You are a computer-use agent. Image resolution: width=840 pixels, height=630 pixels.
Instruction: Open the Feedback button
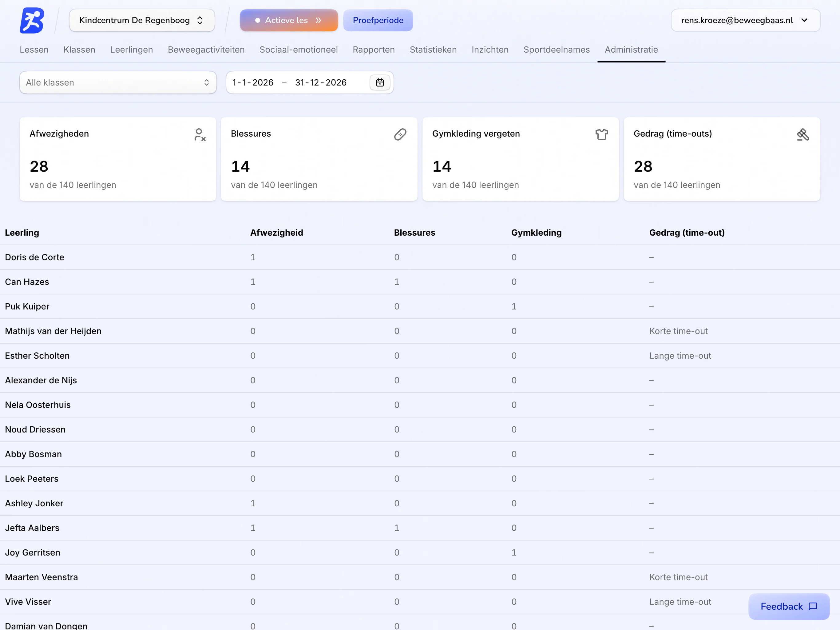789,606
